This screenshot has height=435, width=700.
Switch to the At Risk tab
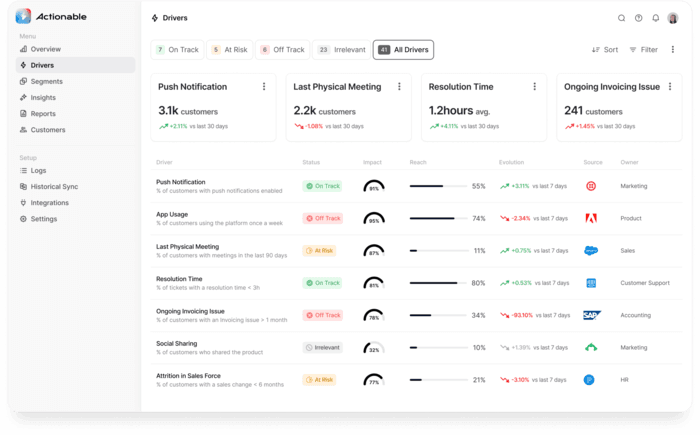pos(229,50)
